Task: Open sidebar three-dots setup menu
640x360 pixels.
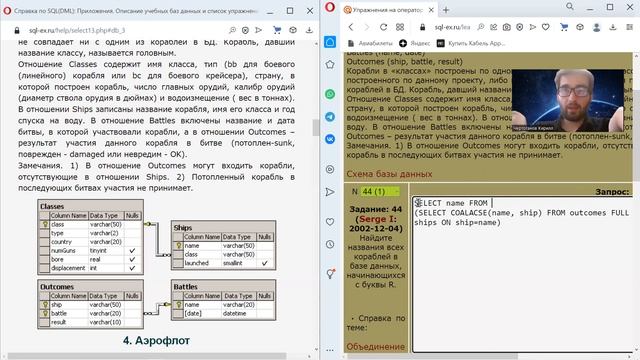Action: (330, 350)
